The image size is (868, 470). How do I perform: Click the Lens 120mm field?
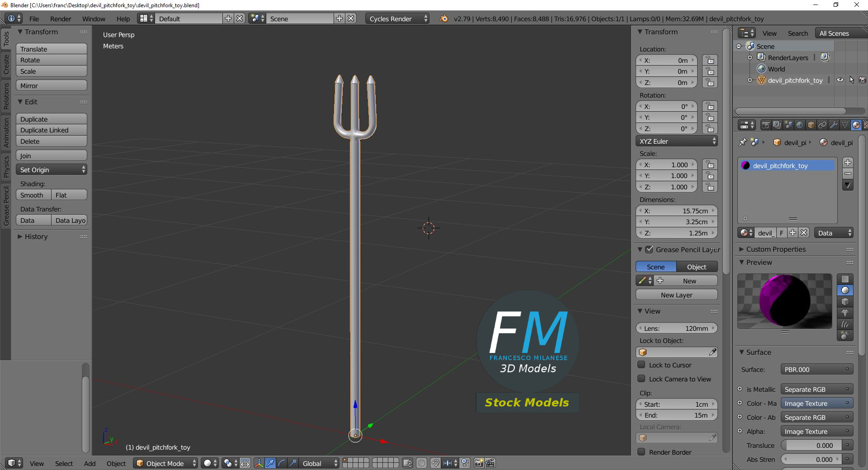point(677,328)
